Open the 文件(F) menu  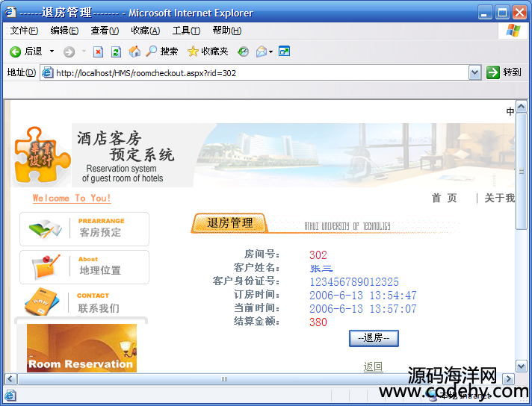click(x=24, y=31)
